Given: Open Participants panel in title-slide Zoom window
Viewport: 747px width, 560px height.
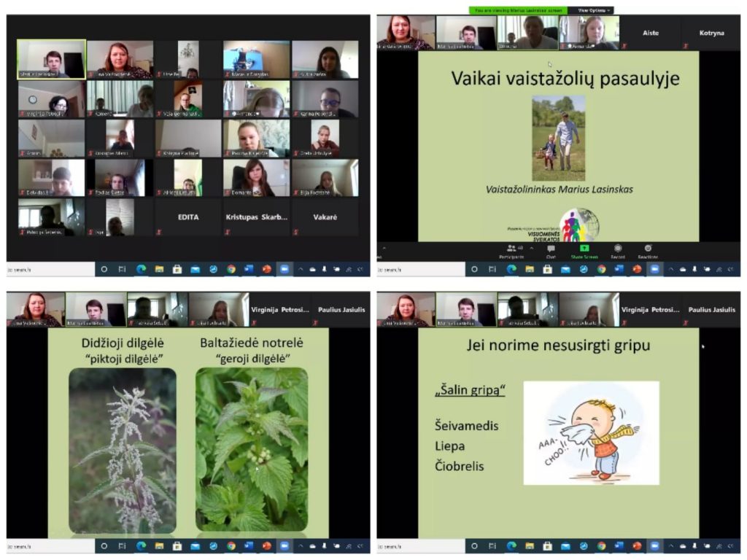Looking at the screenshot, I should tap(511, 252).
